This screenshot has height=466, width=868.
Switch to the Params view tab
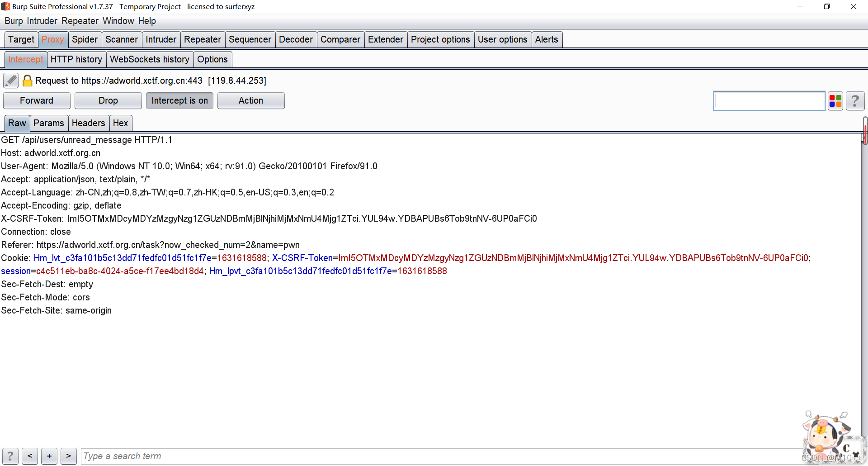point(49,123)
